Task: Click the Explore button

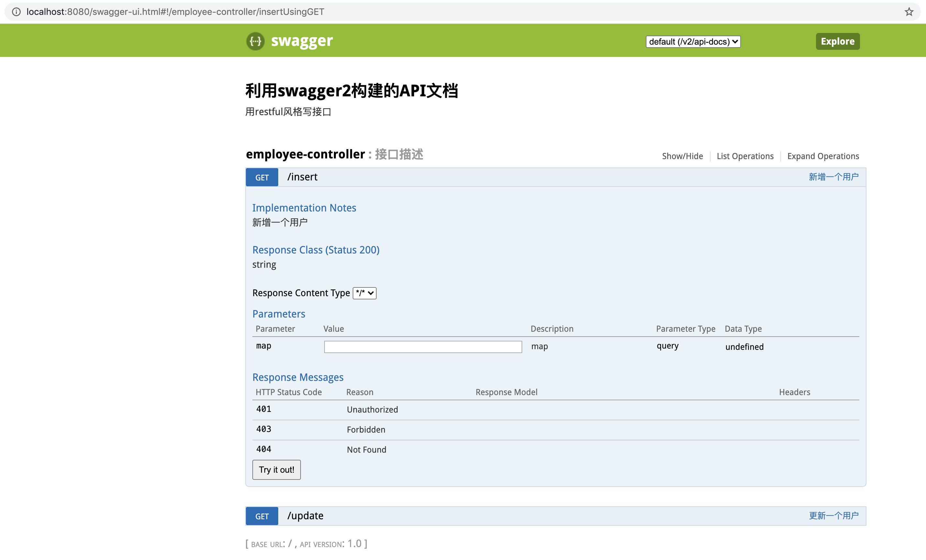Action: click(837, 41)
